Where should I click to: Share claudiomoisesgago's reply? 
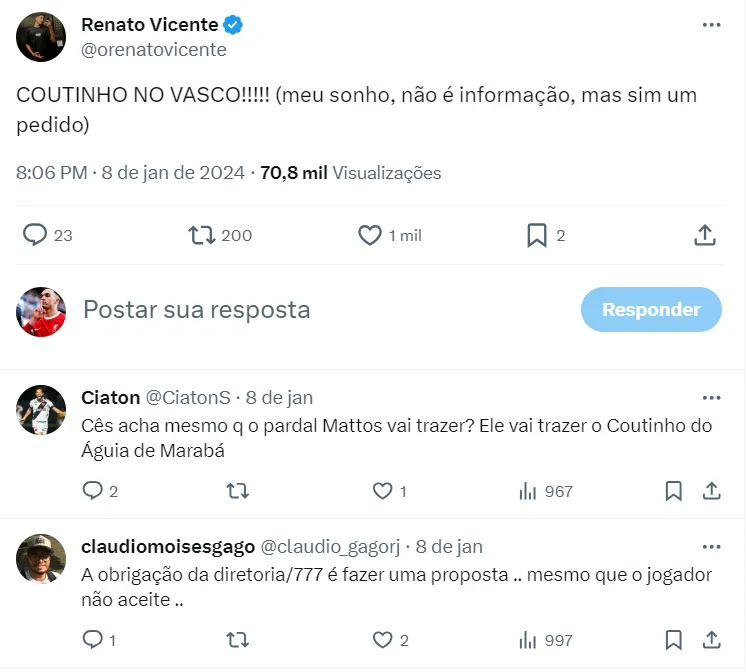click(x=711, y=639)
